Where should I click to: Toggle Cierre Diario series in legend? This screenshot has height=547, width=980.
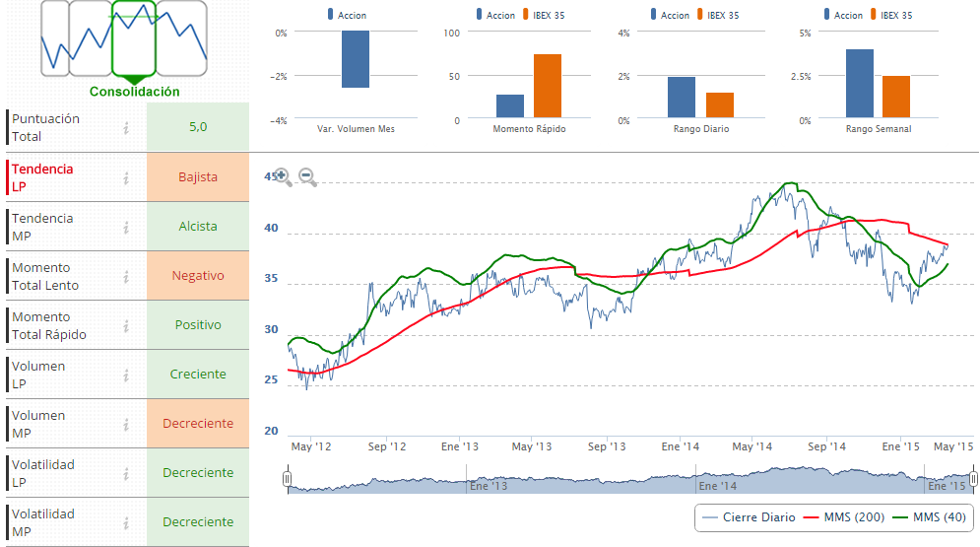tap(751, 516)
